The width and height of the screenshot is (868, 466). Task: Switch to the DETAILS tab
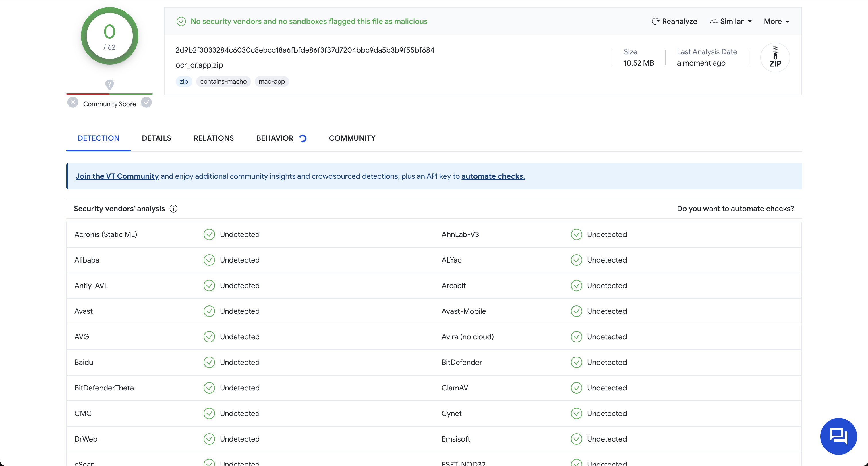[156, 138]
